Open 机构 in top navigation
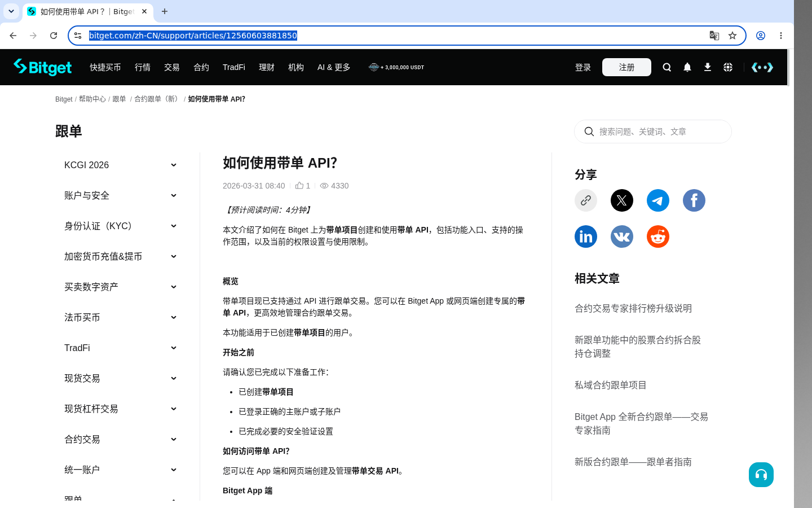Viewport: 812px width, 508px height. click(x=296, y=67)
